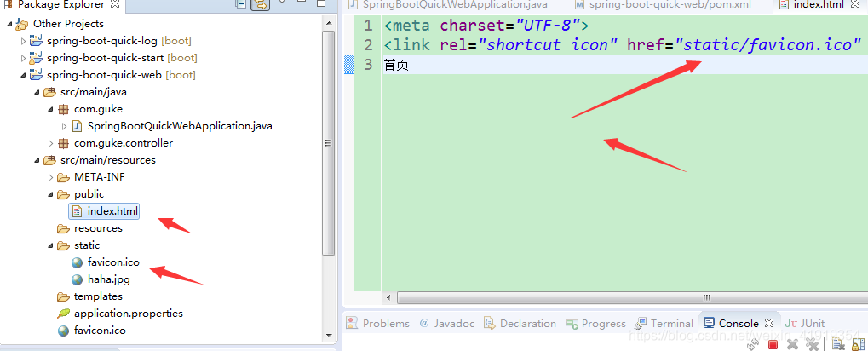Click the spring-boot-quick-start project icon
868x351 pixels.
36,58
